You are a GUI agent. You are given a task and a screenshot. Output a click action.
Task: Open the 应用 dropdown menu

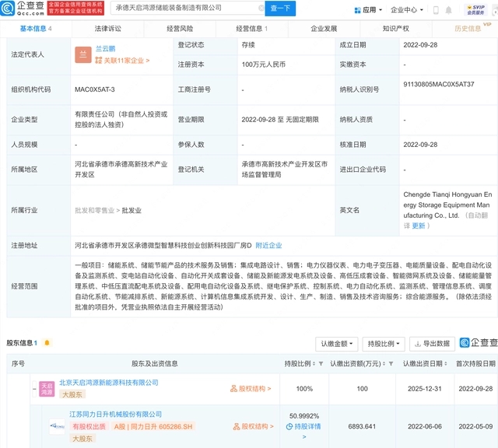click(368, 10)
